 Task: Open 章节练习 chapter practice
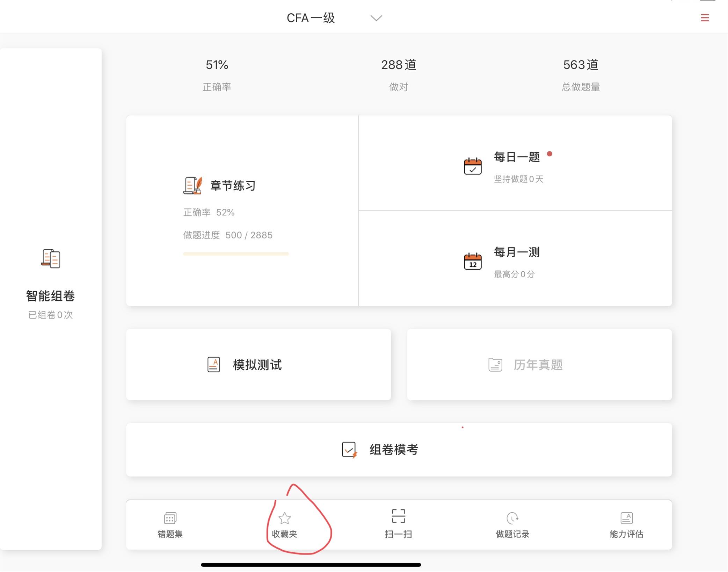[x=233, y=186]
